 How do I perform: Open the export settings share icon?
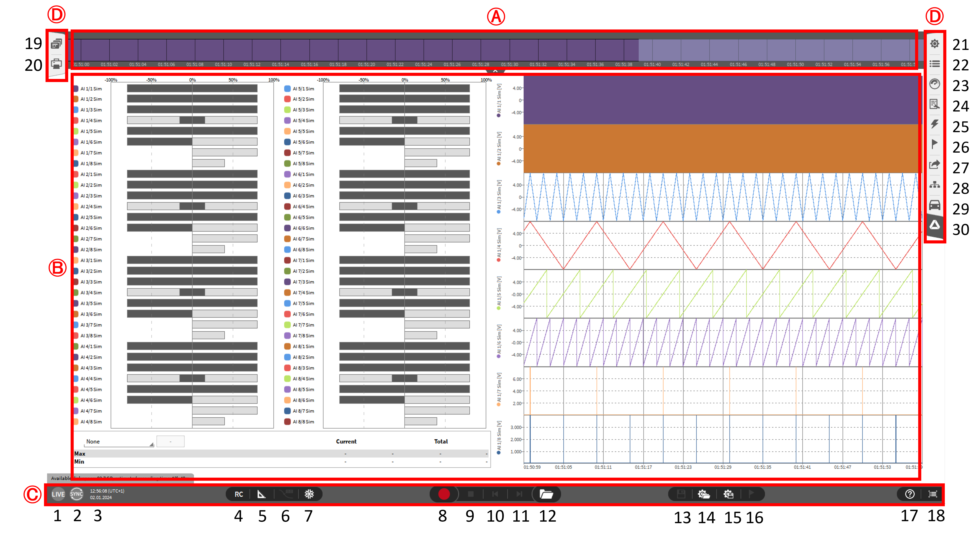click(x=934, y=164)
